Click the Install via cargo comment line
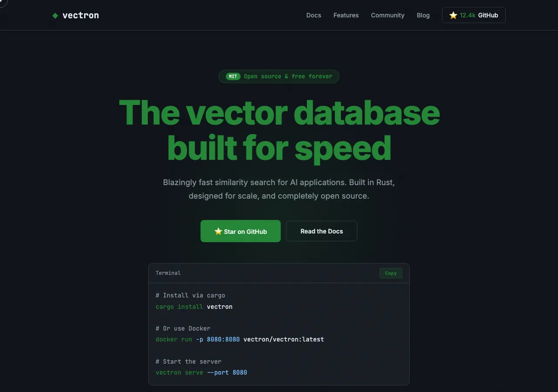558x392 pixels. (190, 295)
